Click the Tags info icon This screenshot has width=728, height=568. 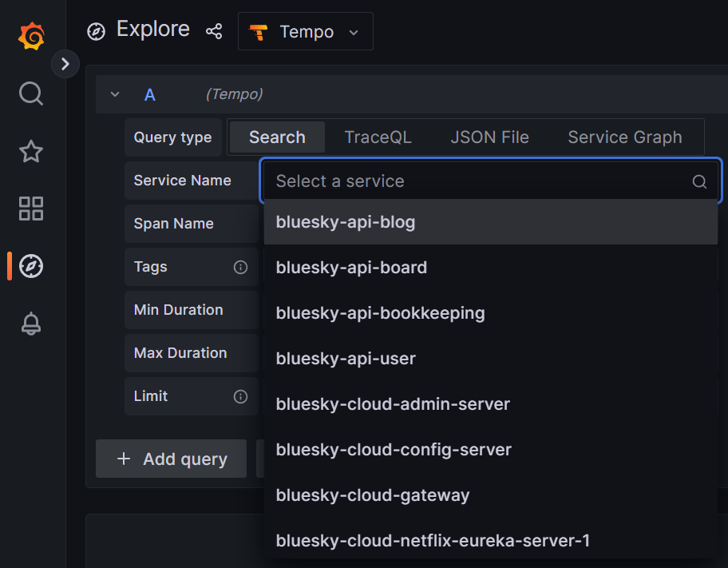[x=240, y=268]
